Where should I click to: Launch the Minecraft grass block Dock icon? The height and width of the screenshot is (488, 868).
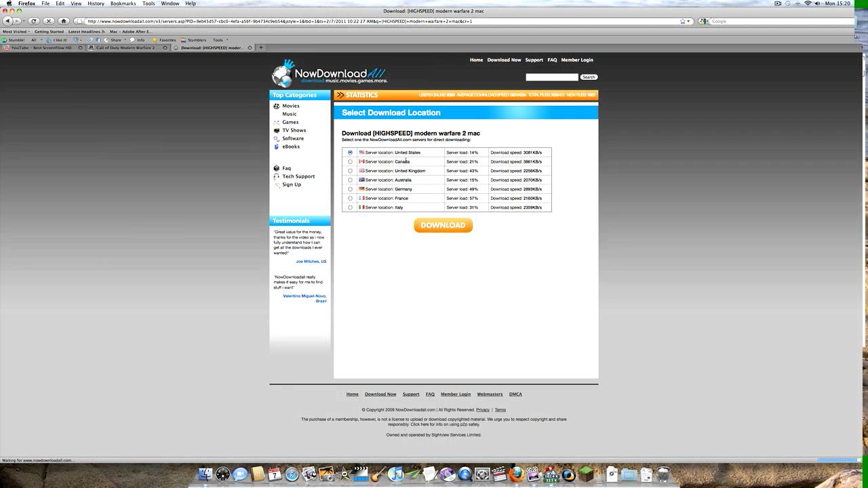click(x=586, y=474)
